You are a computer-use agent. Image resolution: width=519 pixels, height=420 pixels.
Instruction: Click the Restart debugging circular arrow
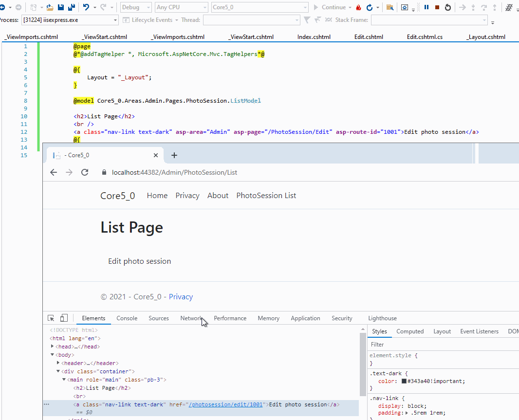click(448, 7)
